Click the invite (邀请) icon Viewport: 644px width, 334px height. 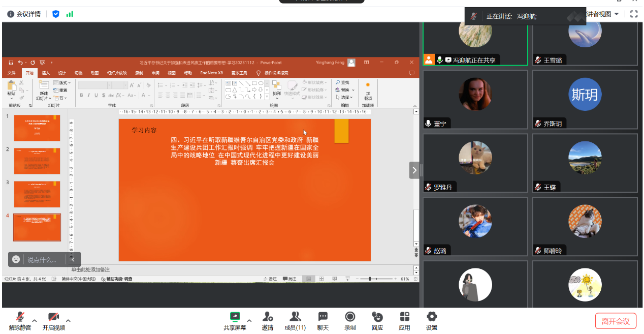268,321
